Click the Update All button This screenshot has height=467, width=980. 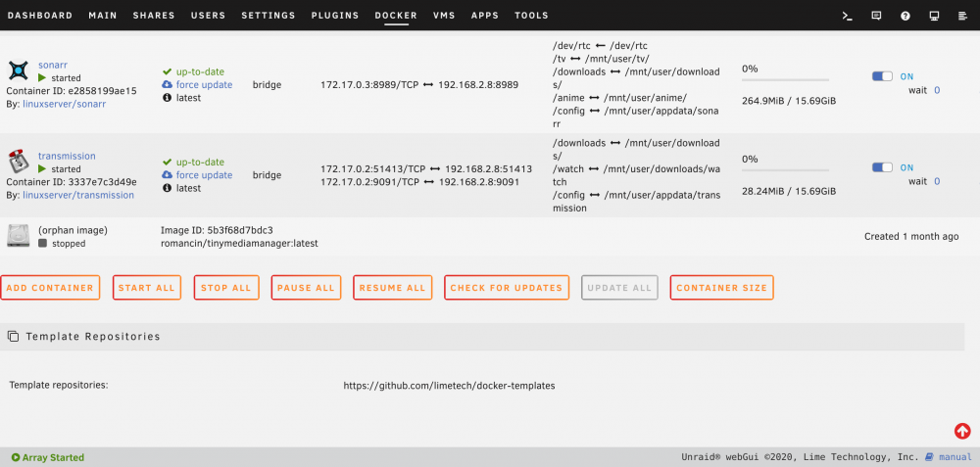(x=619, y=288)
